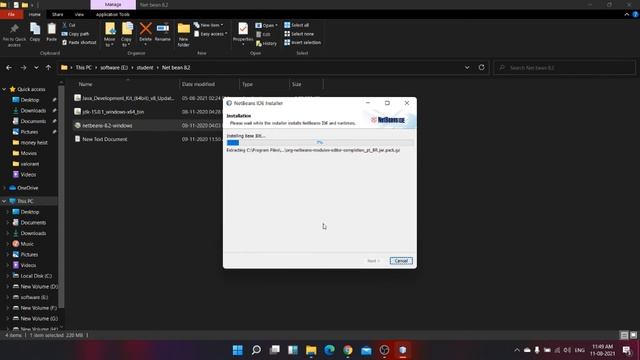Go forward using the forward arrow

click(23, 67)
